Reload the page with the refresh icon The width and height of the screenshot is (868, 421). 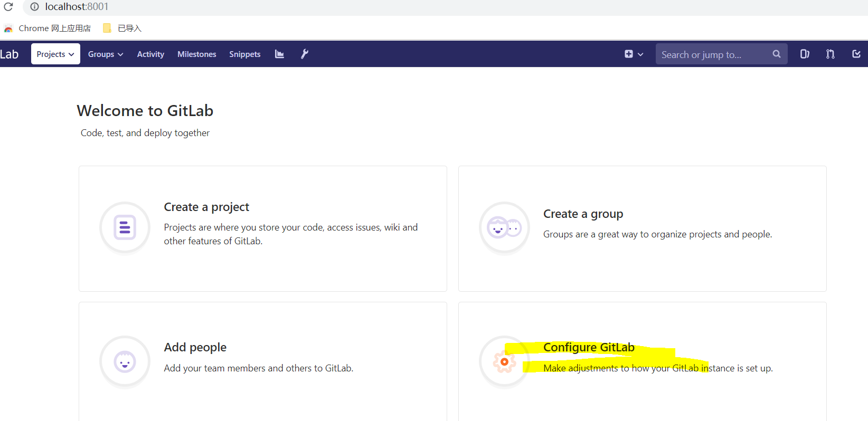point(8,6)
